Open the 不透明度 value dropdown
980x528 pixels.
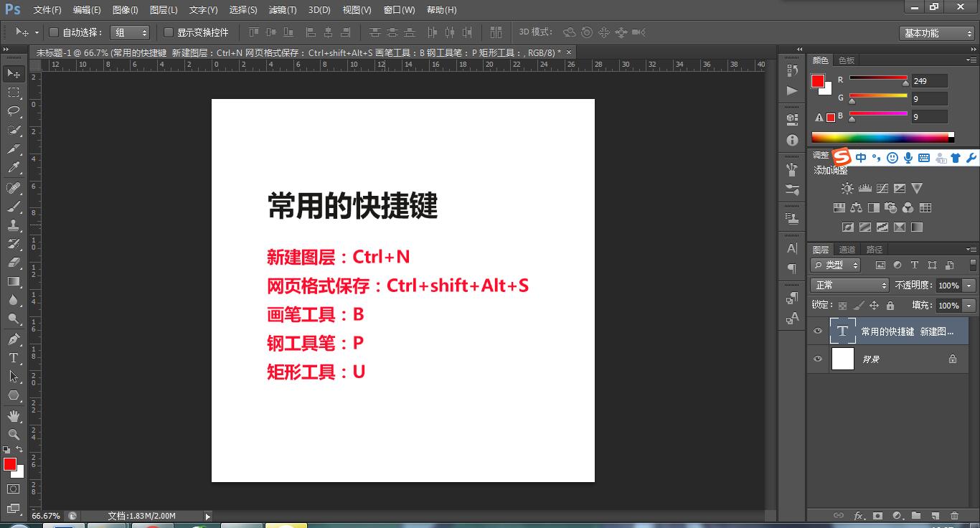click(968, 286)
